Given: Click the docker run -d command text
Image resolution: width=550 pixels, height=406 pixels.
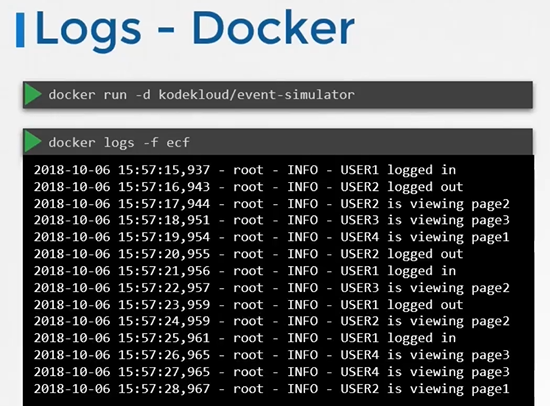Looking at the screenshot, I should click(x=201, y=95).
